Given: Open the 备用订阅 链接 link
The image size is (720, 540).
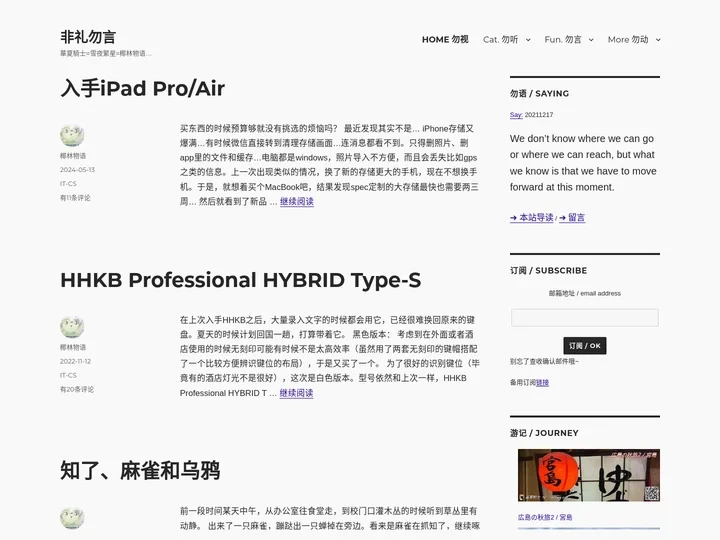Looking at the screenshot, I should 542,382.
